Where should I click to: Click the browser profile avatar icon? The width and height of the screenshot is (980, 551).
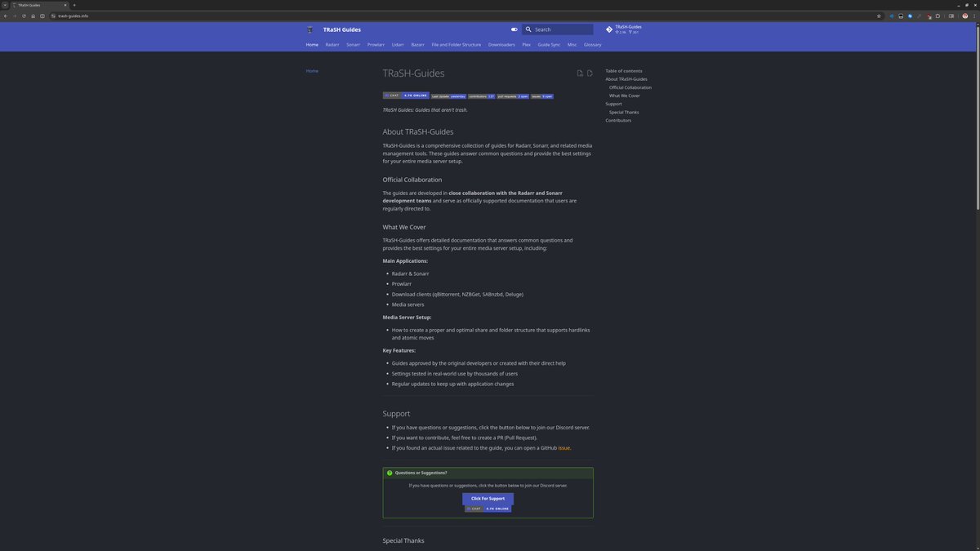point(965,16)
